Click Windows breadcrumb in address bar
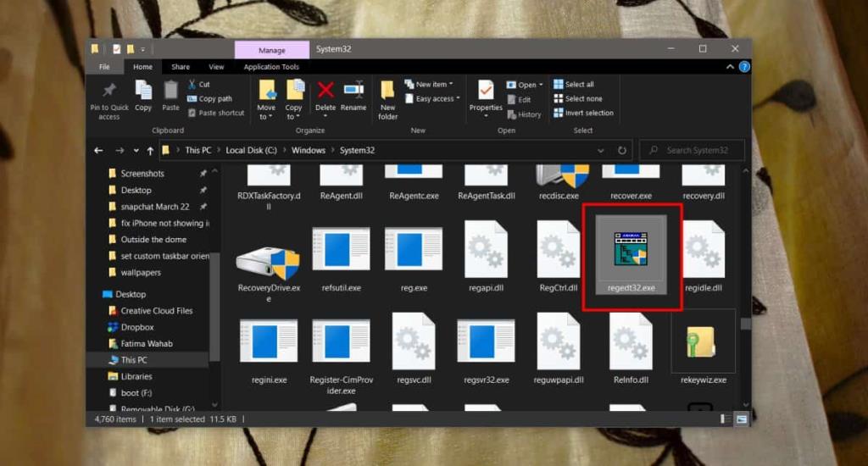The image size is (868, 466). point(309,150)
